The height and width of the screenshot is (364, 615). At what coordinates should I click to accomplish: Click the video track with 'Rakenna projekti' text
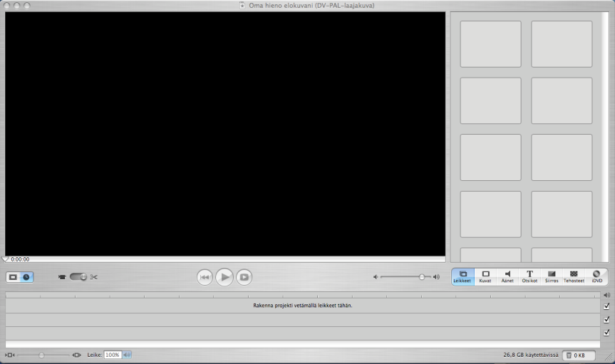(302, 306)
